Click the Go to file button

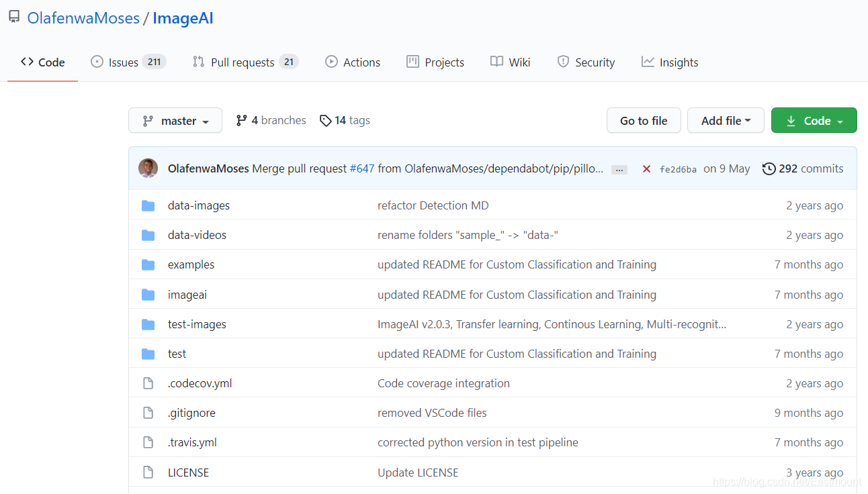[x=644, y=121]
